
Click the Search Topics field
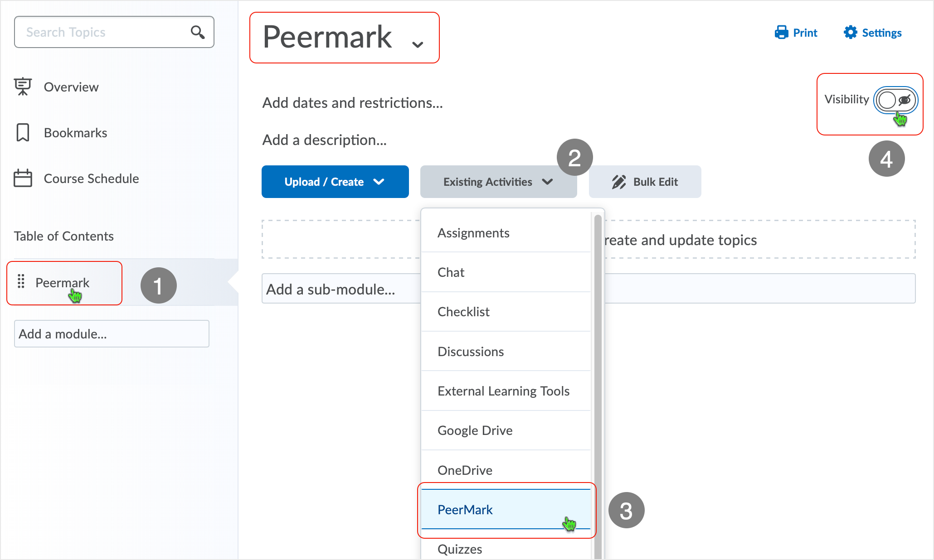tap(114, 32)
